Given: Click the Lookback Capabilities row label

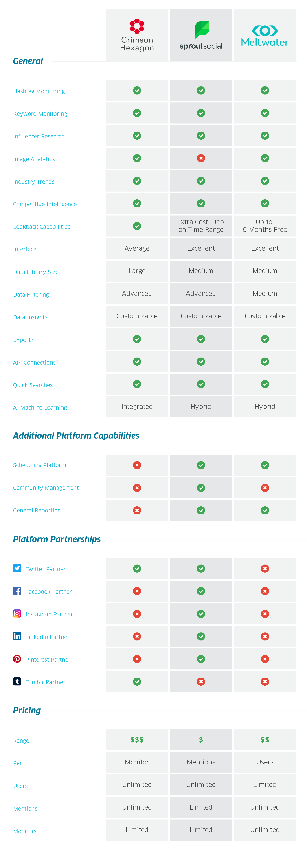Looking at the screenshot, I should tap(42, 227).
